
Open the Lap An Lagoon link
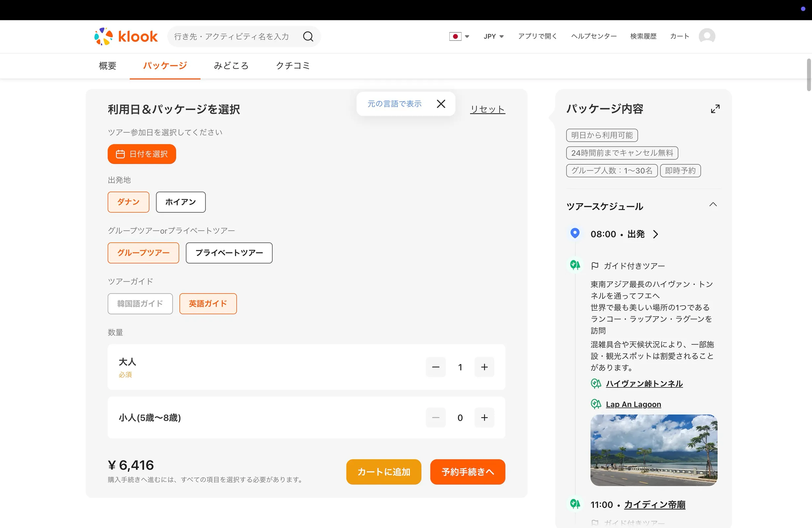pyautogui.click(x=633, y=404)
